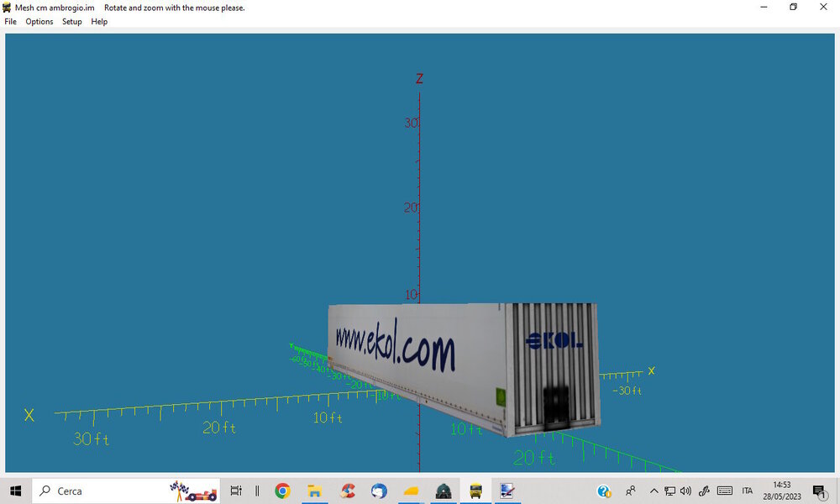Switch the ITA input language

click(748, 491)
